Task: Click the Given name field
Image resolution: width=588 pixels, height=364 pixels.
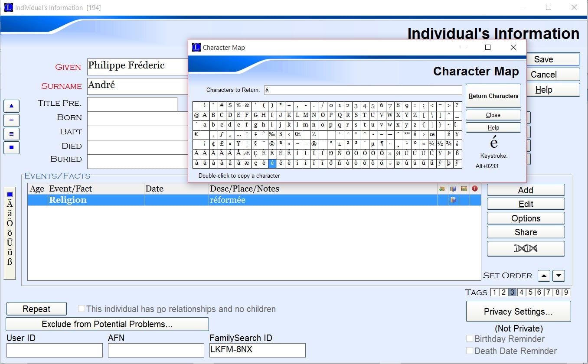Action: 137,67
